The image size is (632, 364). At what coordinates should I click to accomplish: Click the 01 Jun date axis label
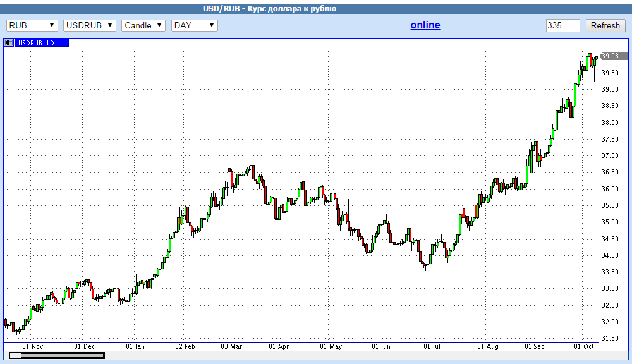[x=381, y=346]
